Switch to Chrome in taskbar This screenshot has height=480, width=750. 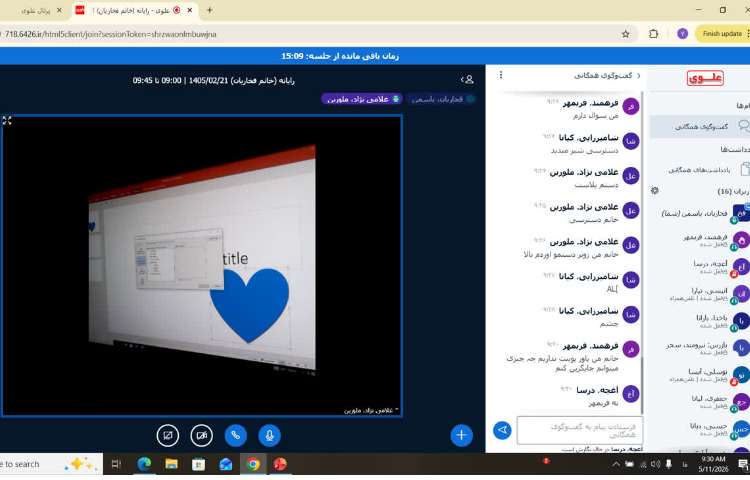coord(253,464)
